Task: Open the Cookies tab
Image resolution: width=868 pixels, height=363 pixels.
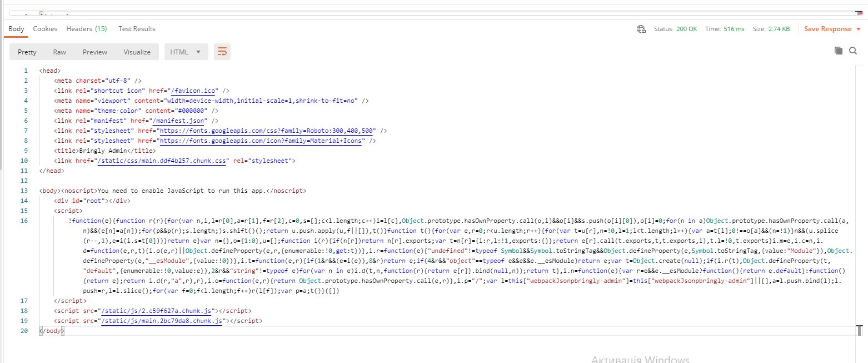Action: point(45,28)
